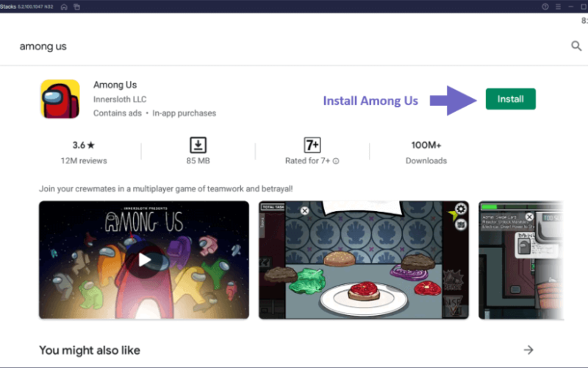Minimize the BlueStacks window

click(571, 7)
